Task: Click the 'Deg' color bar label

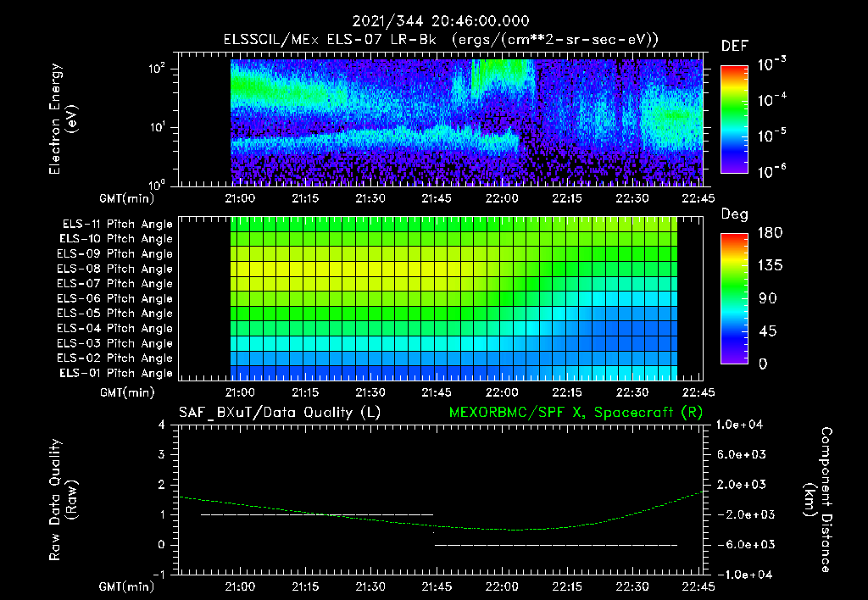Action: pos(735,214)
